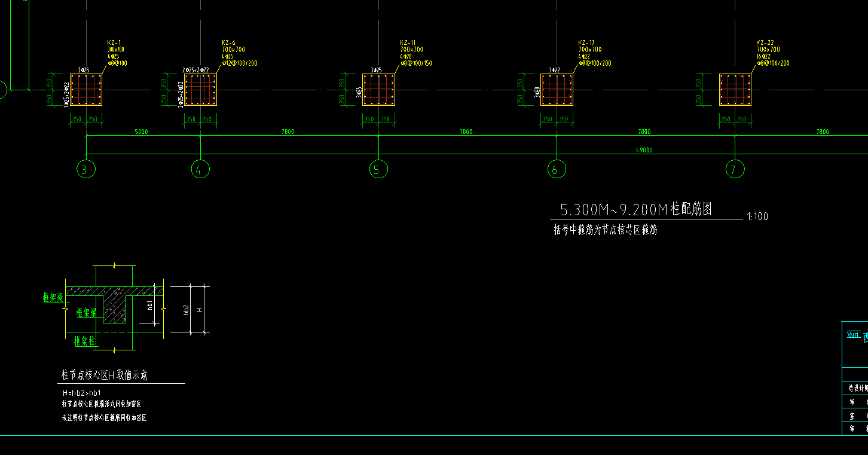Select the 5.300M~9.200M drawing title
The height and width of the screenshot is (455, 868).
click(636, 209)
